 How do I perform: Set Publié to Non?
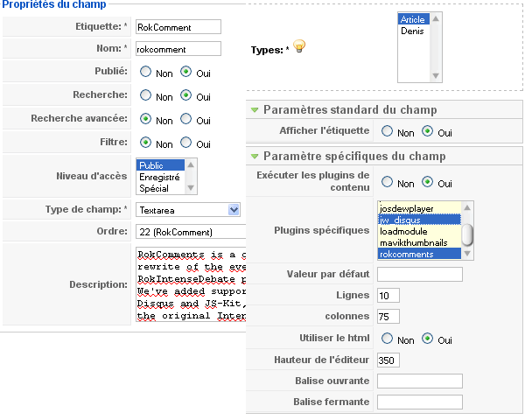145,72
